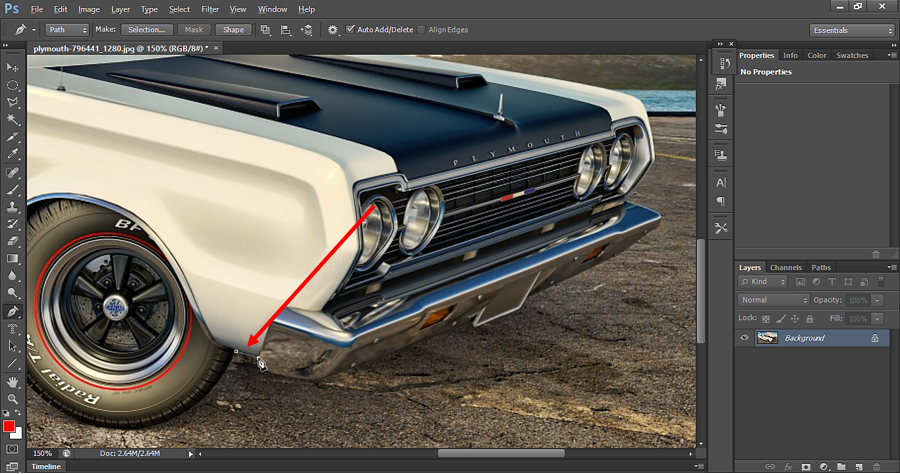Select the History Brush tool
Screen dimensions: 900x474
click(12, 224)
